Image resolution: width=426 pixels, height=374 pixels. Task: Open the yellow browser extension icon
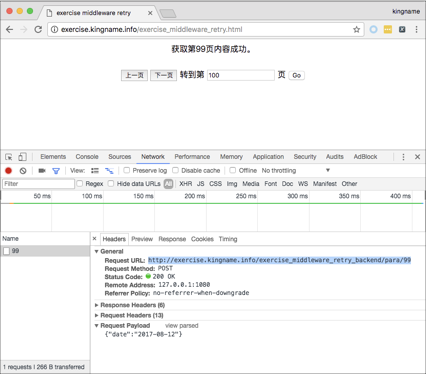pos(388,30)
